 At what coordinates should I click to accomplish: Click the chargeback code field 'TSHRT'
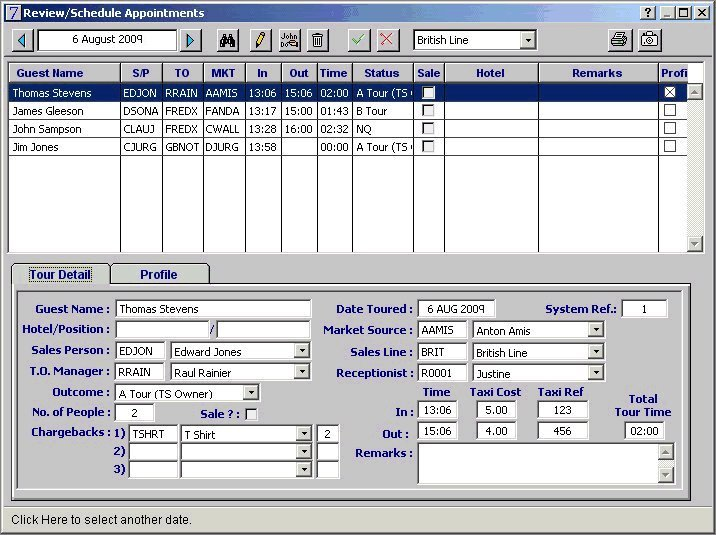tap(153, 434)
